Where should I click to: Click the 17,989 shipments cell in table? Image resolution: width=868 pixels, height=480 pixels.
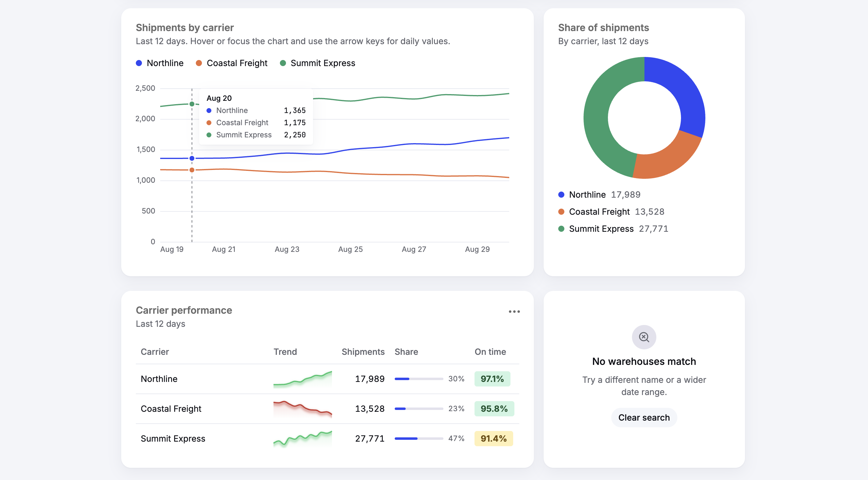click(370, 379)
